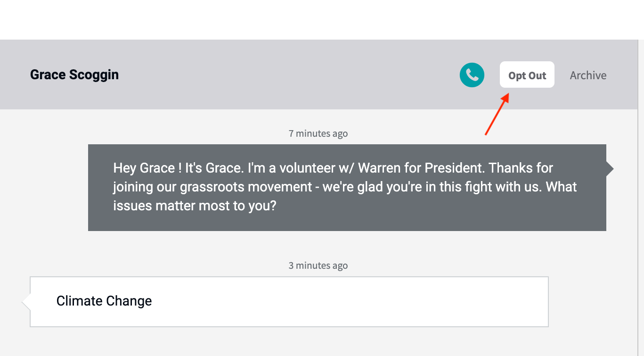Image resolution: width=644 pixels, height=356 pixels.
Task: Click the "3 minutes ago" timestamp
Action: [318, 265]
